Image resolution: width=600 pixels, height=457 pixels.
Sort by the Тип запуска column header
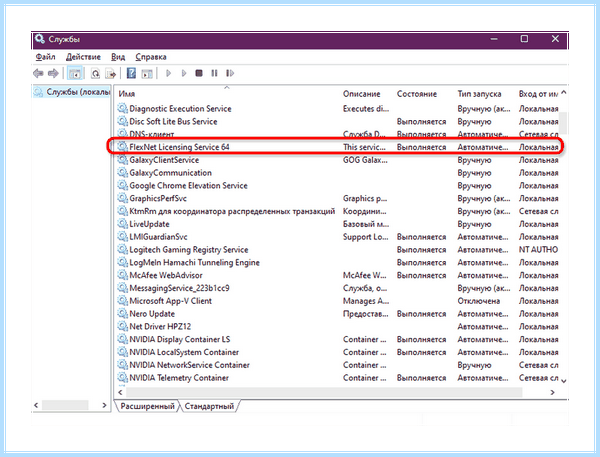pos(479,94)
